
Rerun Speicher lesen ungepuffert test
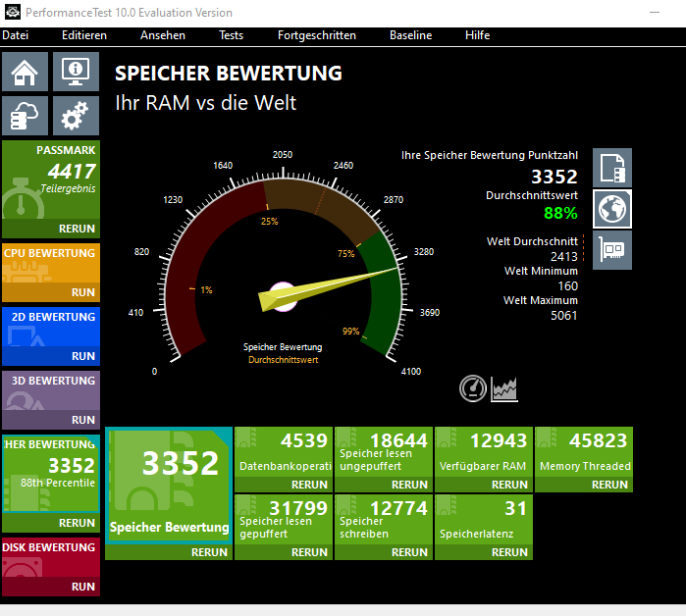pos(409,485)
